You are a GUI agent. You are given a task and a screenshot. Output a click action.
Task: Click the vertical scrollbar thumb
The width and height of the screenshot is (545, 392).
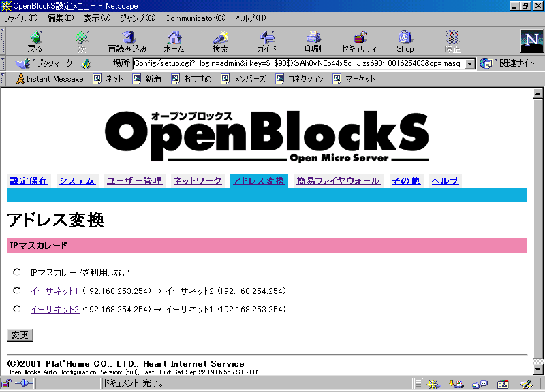pyautogui.click(x=538, y=229)
